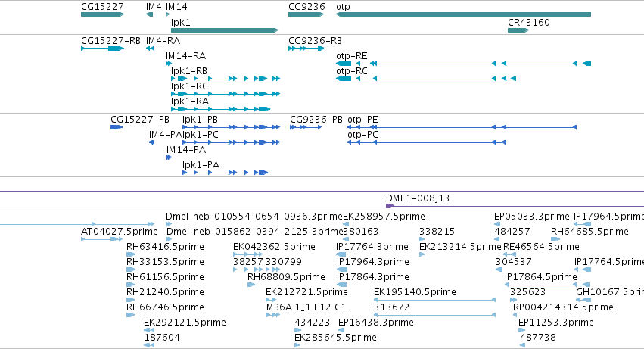Select transcript label IM4-RA
This screenshot has height=349, width=644.
[163, 41]
